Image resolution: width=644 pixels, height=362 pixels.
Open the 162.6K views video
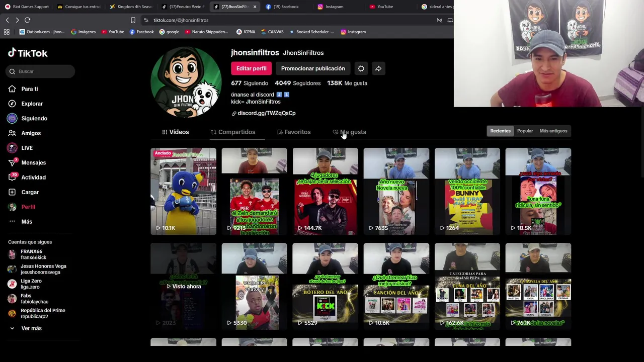(467, 286)
